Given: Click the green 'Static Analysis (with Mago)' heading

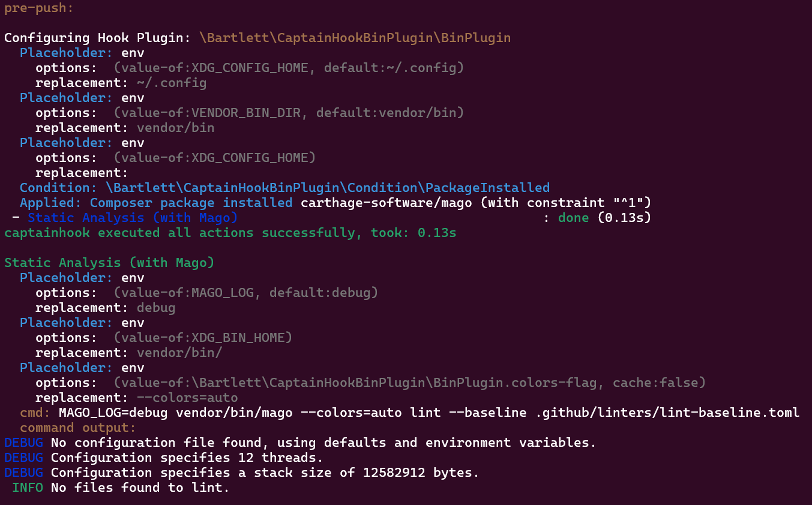Looking at the screenshot, I should pos(109,263).
